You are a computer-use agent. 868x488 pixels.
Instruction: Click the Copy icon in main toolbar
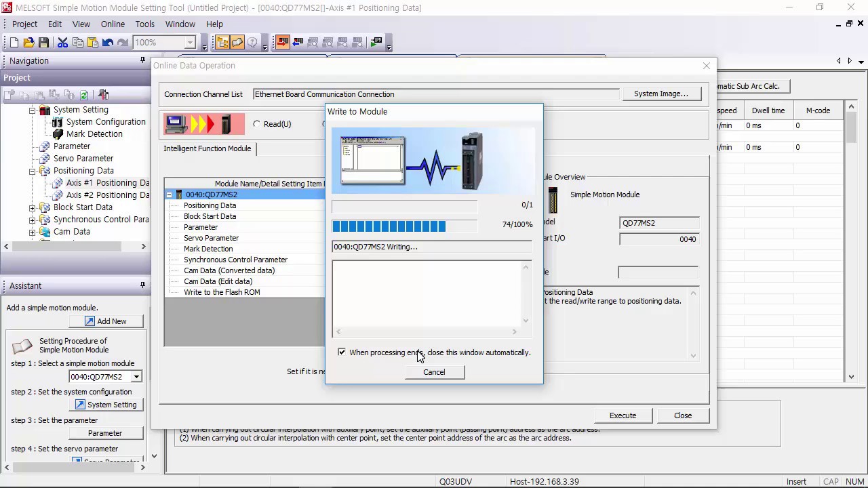pos(77,43)
